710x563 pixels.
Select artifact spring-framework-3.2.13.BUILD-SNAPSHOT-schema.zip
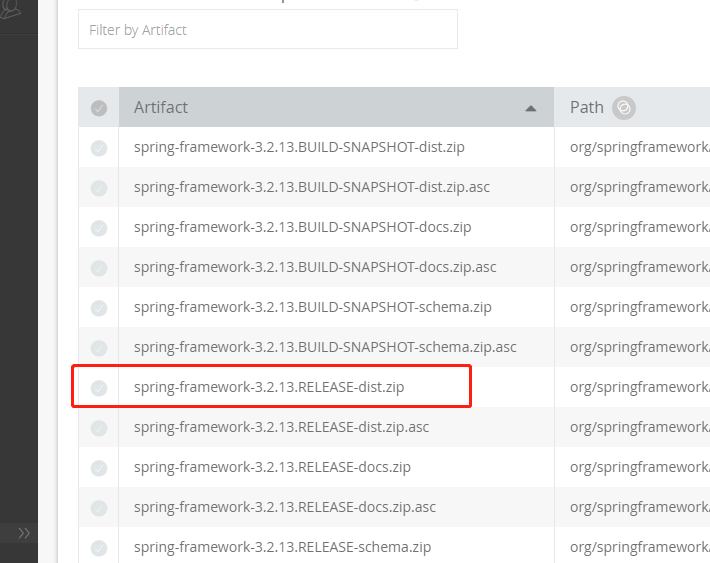tap(312, 307)
